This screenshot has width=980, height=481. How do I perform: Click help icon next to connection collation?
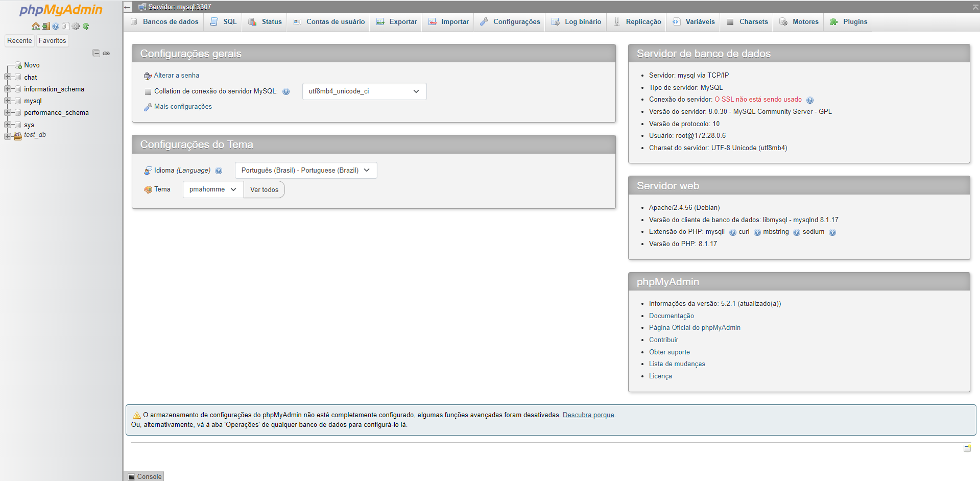pos(286,91)
